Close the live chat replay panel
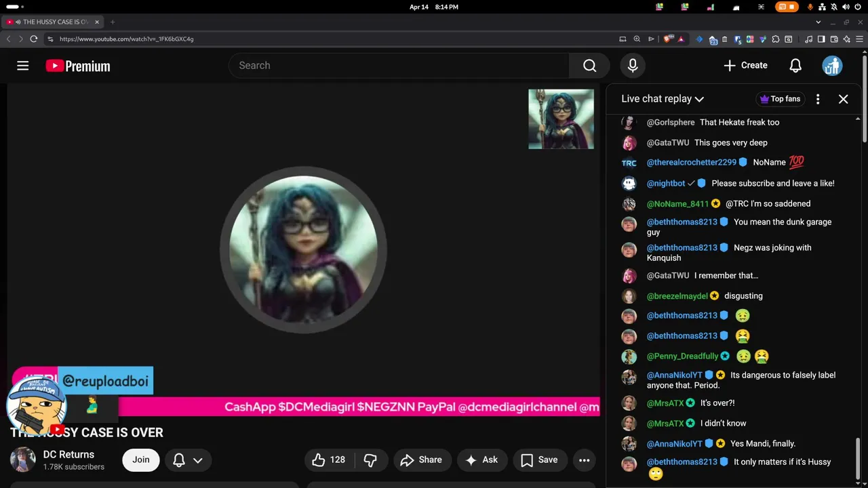This screenshot has height=488, width=868. click(844, 99)
